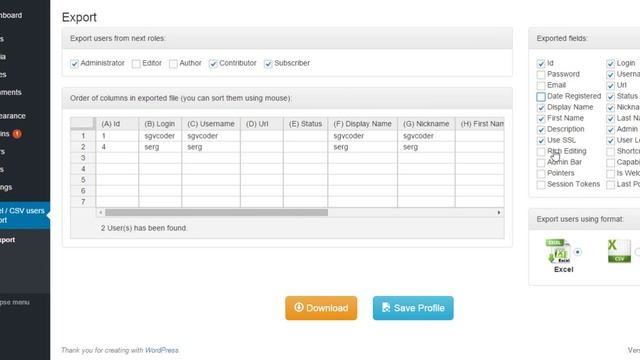The width and height of the screenshot is (640, 360).
Task: Enable the Email exported field
Action: pos(541,86)
